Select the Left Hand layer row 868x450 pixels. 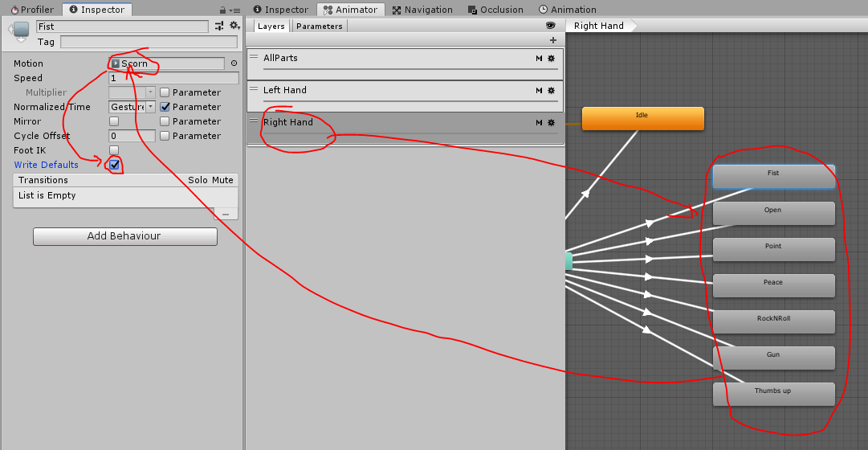pyautogui.click(x=405, y=96)
